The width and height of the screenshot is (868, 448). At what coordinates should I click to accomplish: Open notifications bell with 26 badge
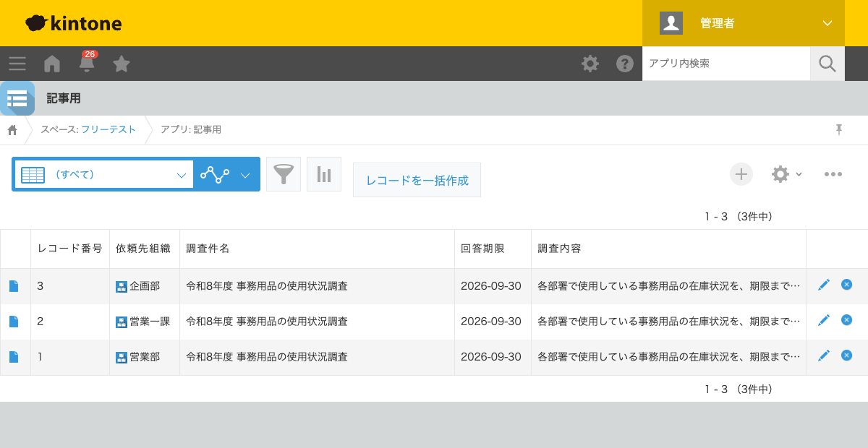87,62
